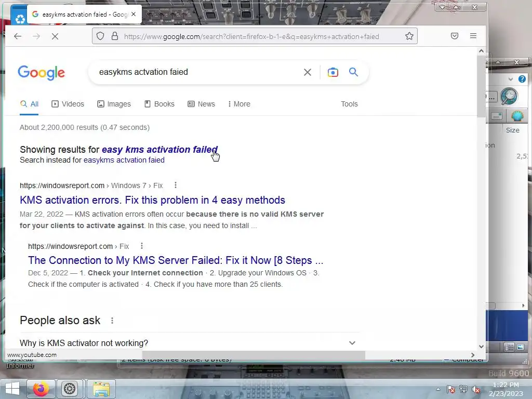Expand ribbon chevron in background window
Image resolution: width=532 pixels, height=399 pixels.
[x=511, y=79]
